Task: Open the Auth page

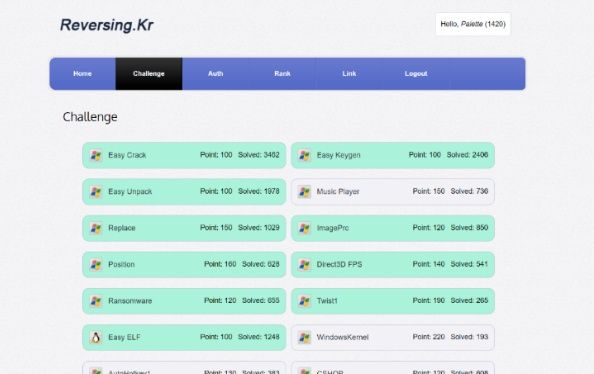Action: click(x=216, y=74)
